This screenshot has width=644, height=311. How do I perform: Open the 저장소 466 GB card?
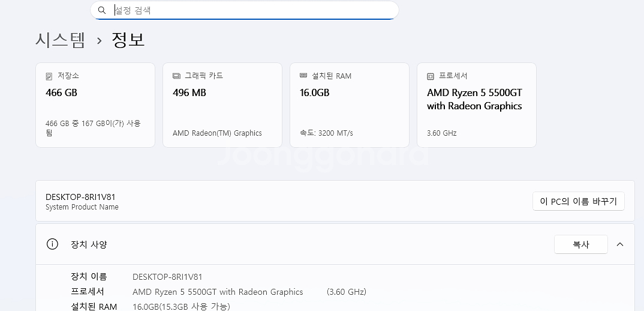pos(95,105)
